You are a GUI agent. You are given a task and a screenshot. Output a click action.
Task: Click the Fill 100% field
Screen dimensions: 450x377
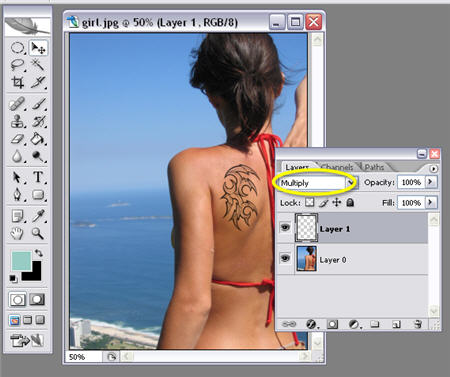tap(411, 203)
